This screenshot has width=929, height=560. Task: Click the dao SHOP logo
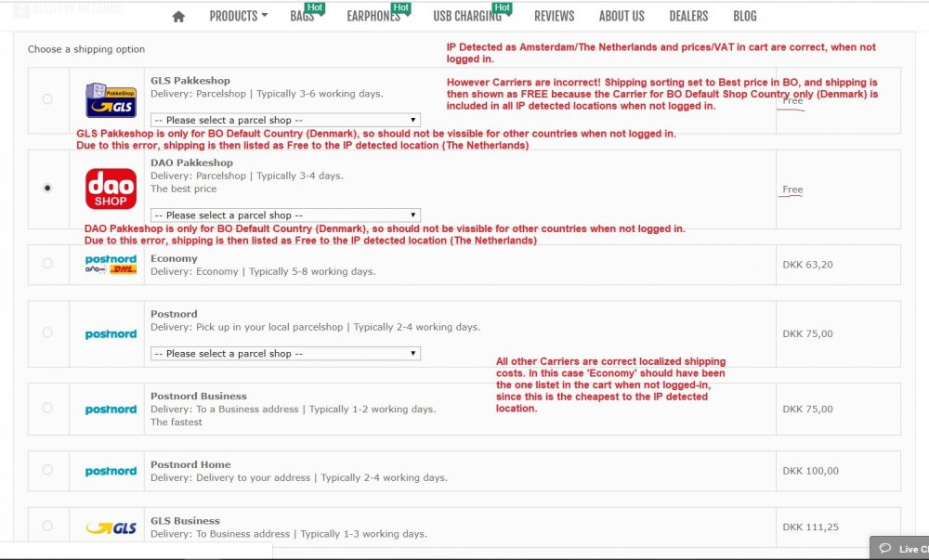point(111,189)
